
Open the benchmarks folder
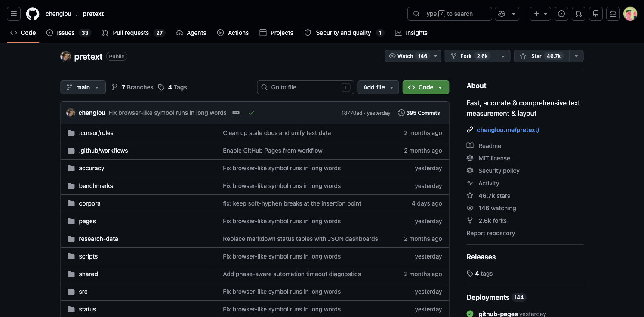tap(96, 186)
